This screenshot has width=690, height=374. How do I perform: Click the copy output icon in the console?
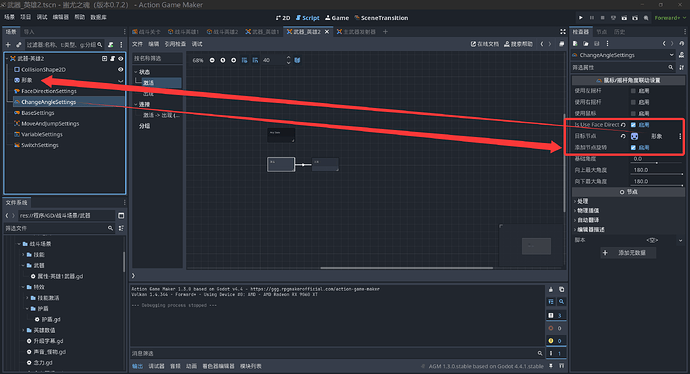(x=562, y=290)
